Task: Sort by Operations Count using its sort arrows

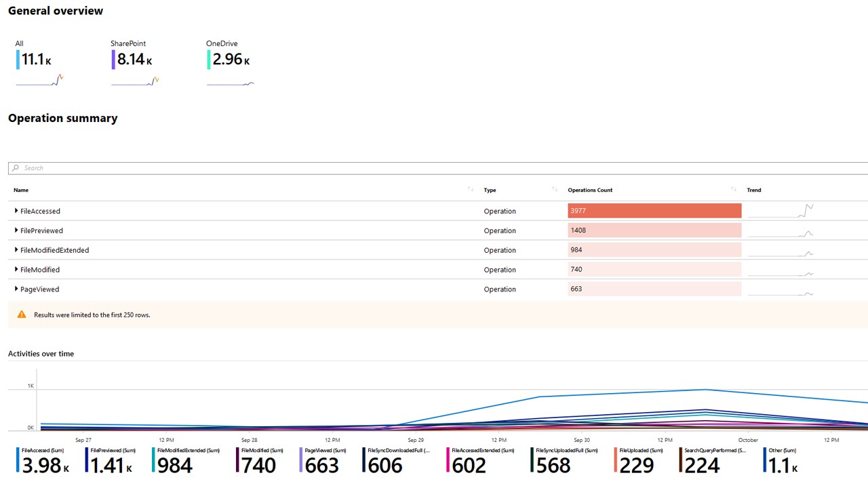Action: [733, 190]
